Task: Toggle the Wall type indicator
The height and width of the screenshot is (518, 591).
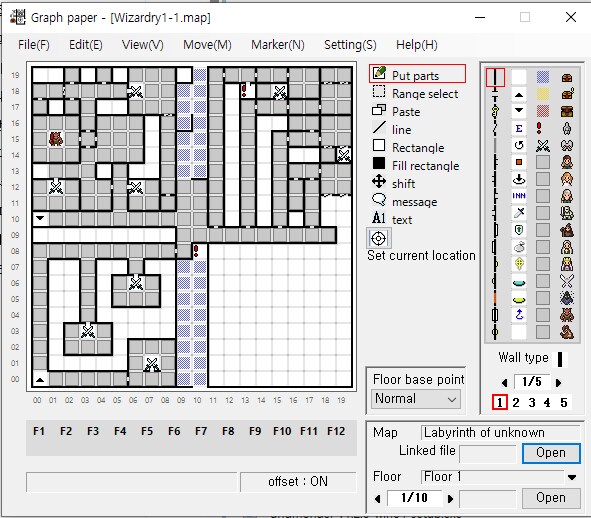Action: (560, 359)
